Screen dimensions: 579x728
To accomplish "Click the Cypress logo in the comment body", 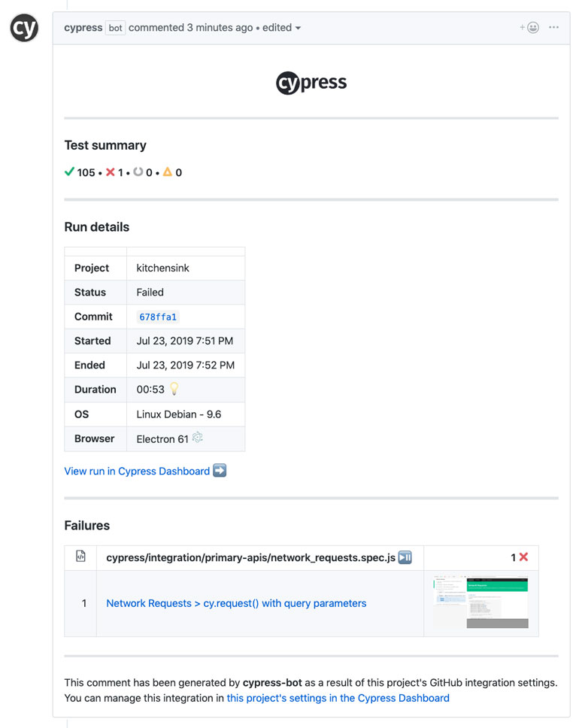I will [x=311, y=82].
